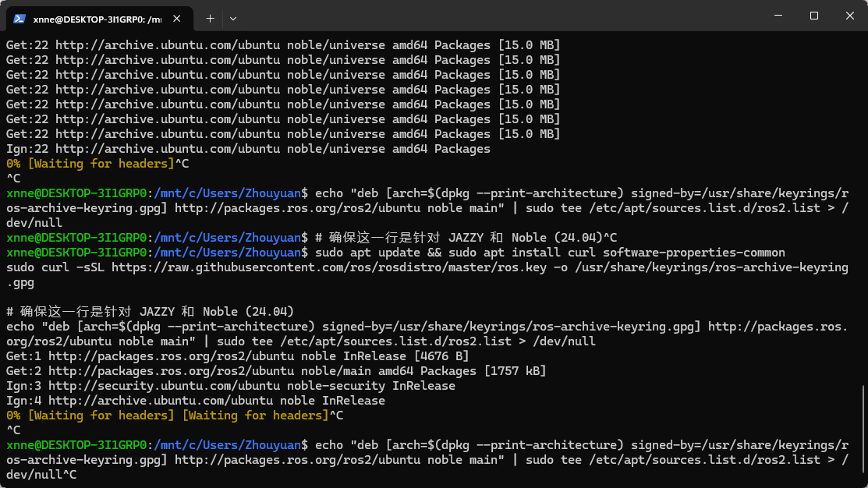Close the xnne@DESKTOP-3I1GRP0 terminal tab
Screen dimensions: 868x488
coord(179,18)
